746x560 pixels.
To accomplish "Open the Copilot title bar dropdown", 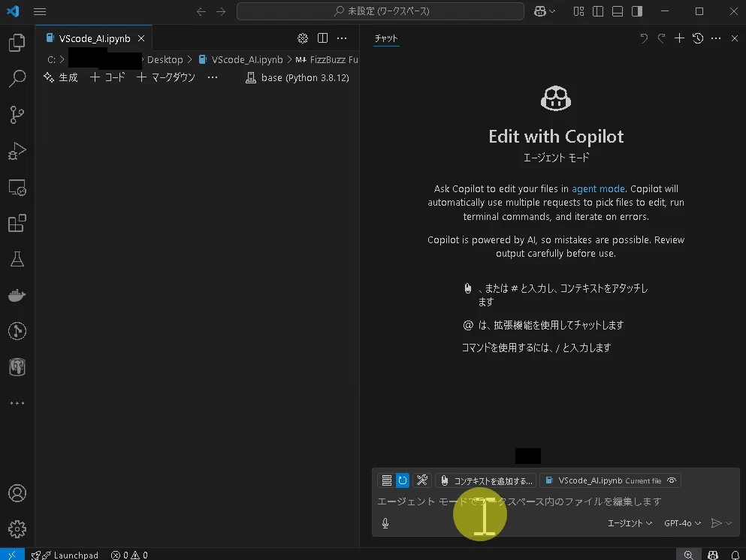I will click(x=545, y=11).
